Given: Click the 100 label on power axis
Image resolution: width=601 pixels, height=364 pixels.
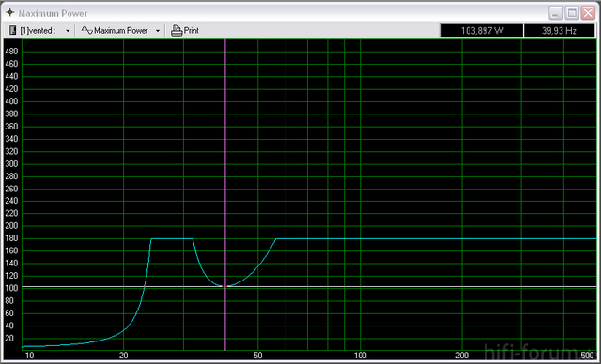Looking at the screenshot, I should coord(11,289).
